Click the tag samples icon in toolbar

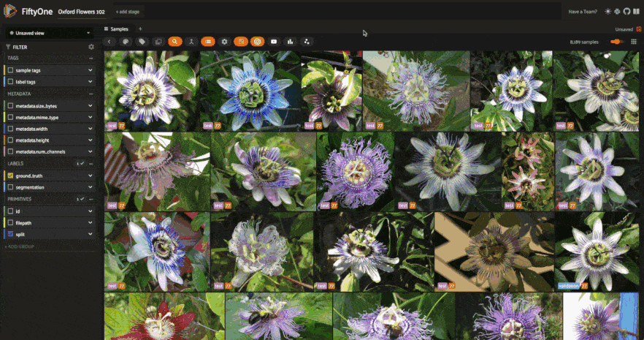coord(142,42)
